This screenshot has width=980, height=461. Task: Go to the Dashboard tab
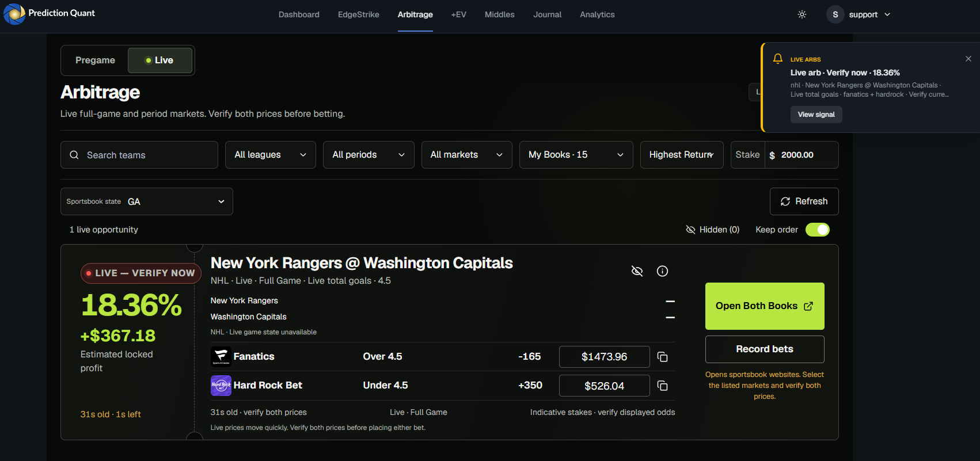299,14
